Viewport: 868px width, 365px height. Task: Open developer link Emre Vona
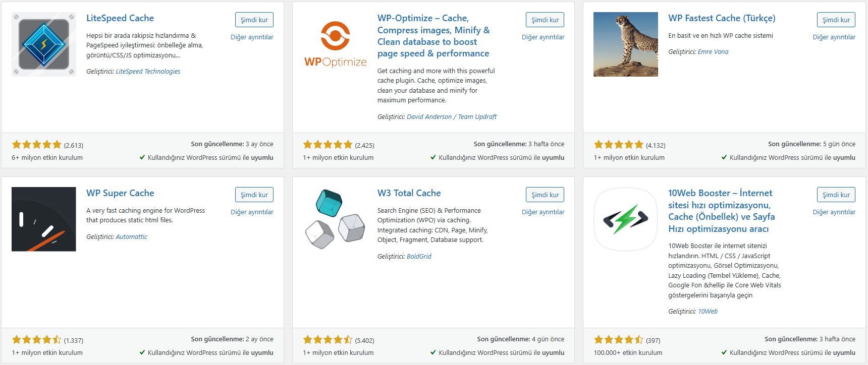pos(713,52)
